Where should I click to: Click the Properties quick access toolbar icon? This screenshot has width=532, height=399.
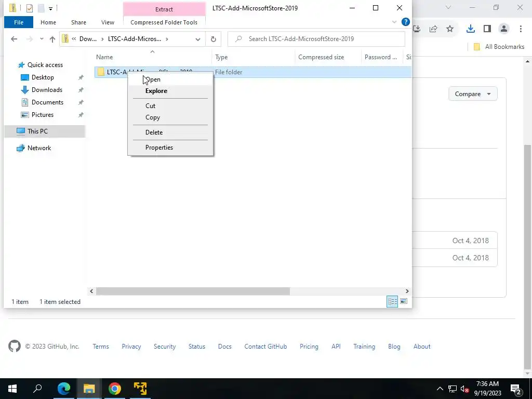(x=30, y=8)
